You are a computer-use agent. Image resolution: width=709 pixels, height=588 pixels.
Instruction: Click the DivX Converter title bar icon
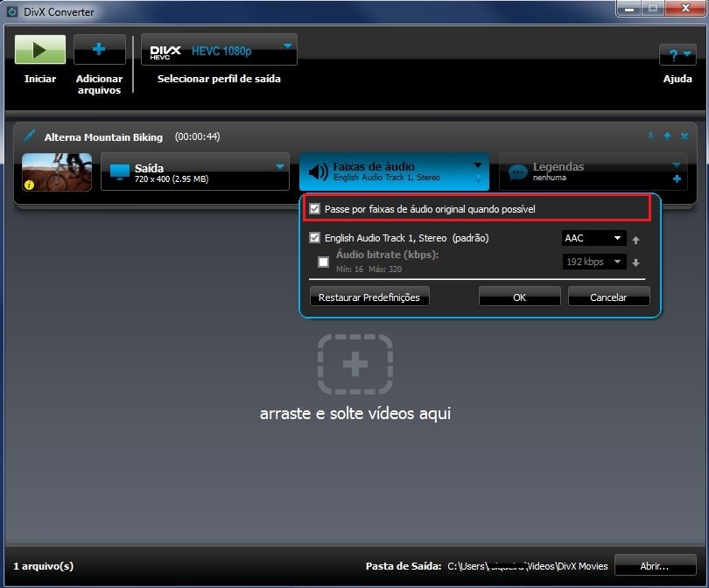pos(11,11)
